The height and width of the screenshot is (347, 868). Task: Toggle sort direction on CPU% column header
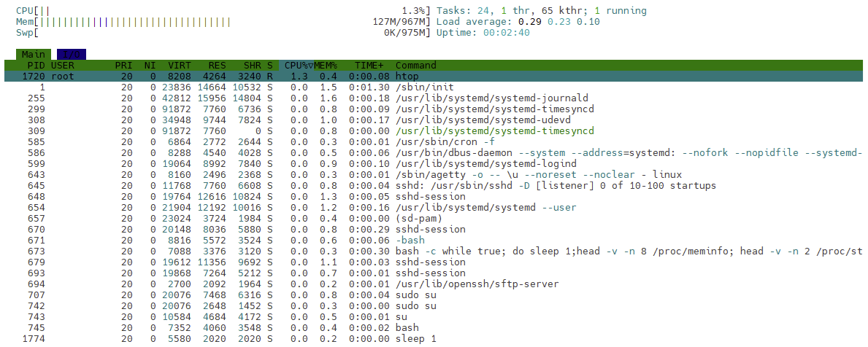click(x=296, y=65)
